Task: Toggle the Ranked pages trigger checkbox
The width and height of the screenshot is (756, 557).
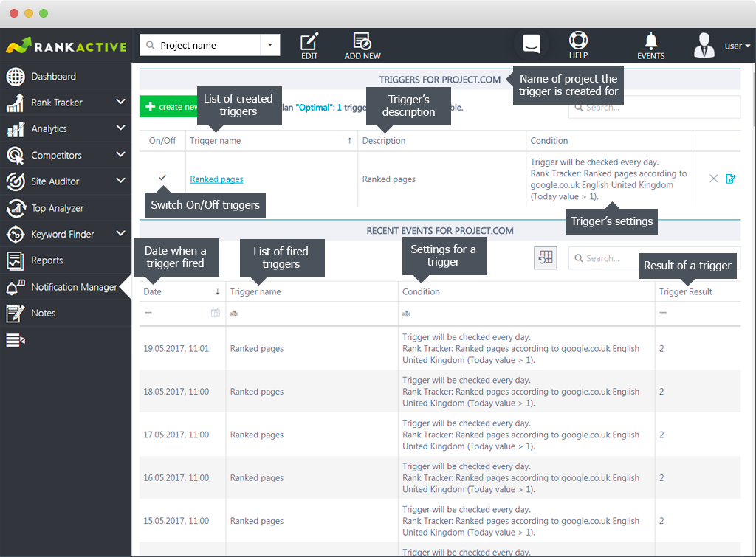Action: (162, 177)
